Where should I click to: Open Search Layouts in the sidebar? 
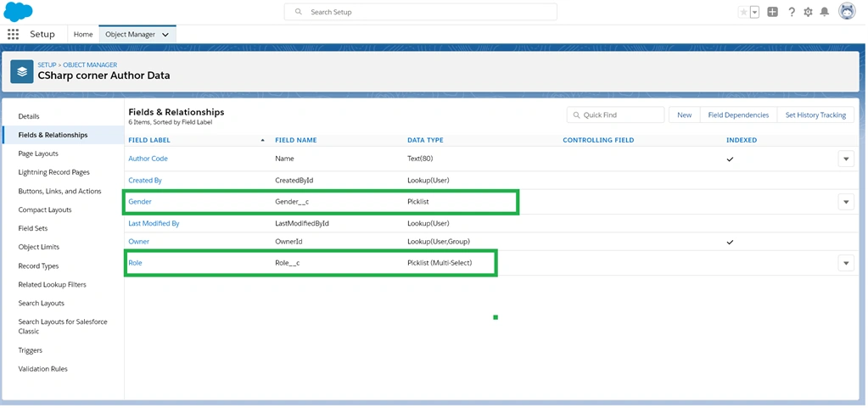click(x=41, y=304)
